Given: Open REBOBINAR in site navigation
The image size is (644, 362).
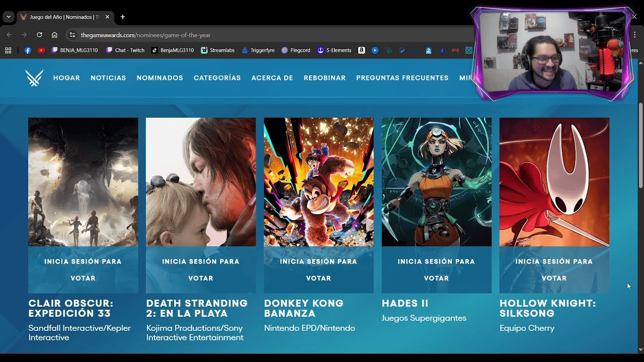Looking at the screenshot, I should (x=325, y=78).
